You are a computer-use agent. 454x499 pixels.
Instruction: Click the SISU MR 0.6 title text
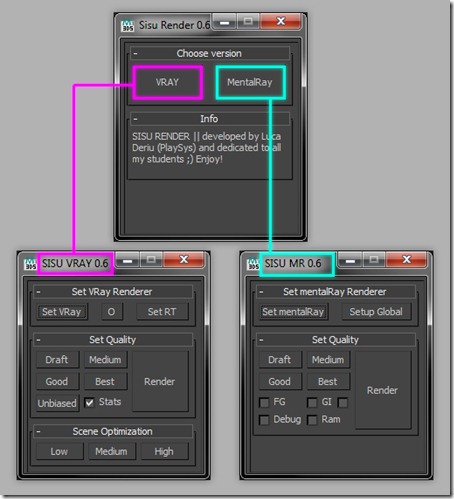tap(293, 264)
